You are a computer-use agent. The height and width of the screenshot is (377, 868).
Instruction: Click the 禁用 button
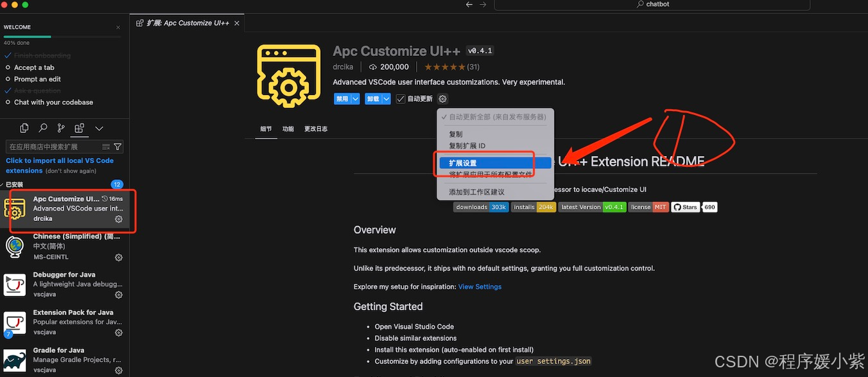click(342, 99)
